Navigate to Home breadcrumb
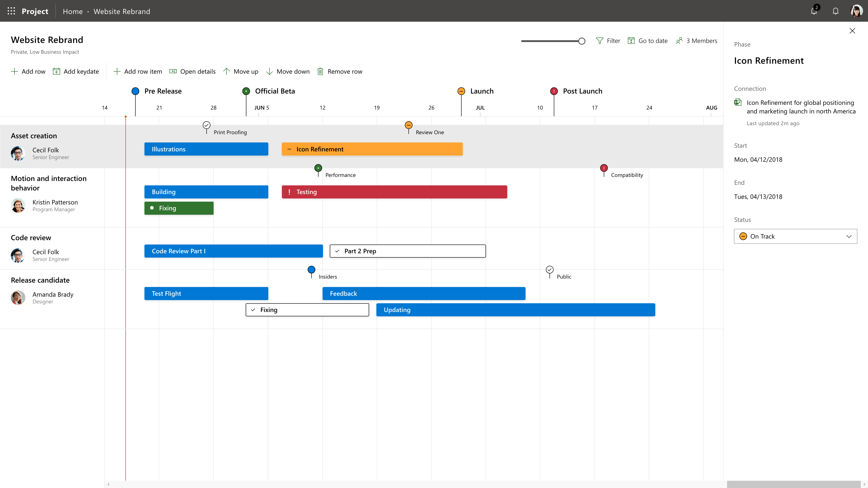The width and height of the screenshot is (868, 488). click(73, 11)
